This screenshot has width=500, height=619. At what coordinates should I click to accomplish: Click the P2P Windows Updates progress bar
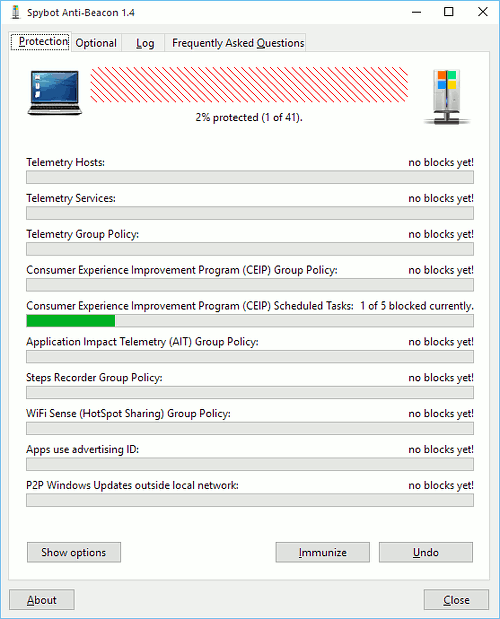tap(250, 501)
